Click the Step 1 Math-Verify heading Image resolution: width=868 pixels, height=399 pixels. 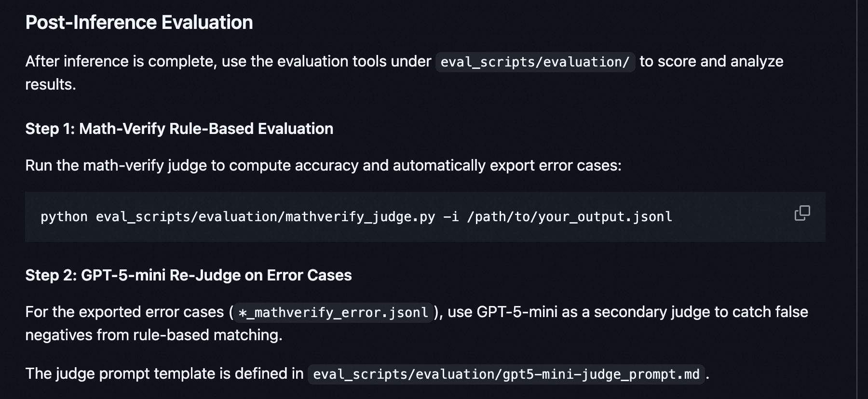[179, 129]
